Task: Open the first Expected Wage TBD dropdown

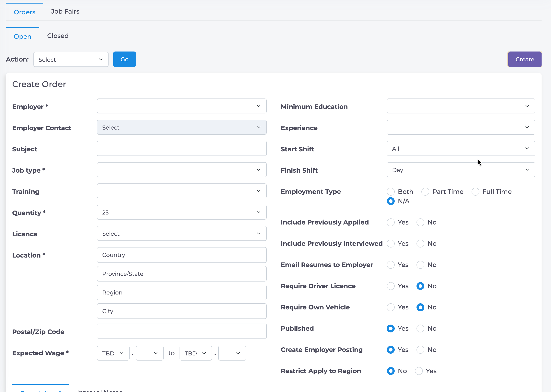Action: tap(113, 353)
